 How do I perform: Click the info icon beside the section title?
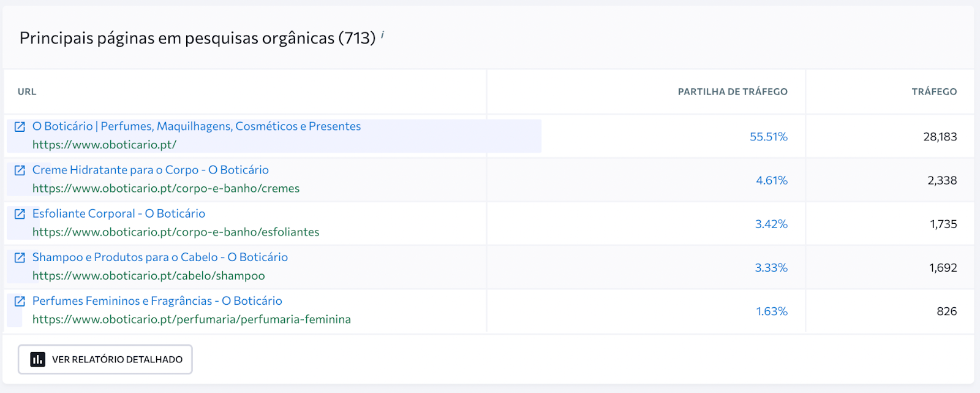click(x=382, y=35)
